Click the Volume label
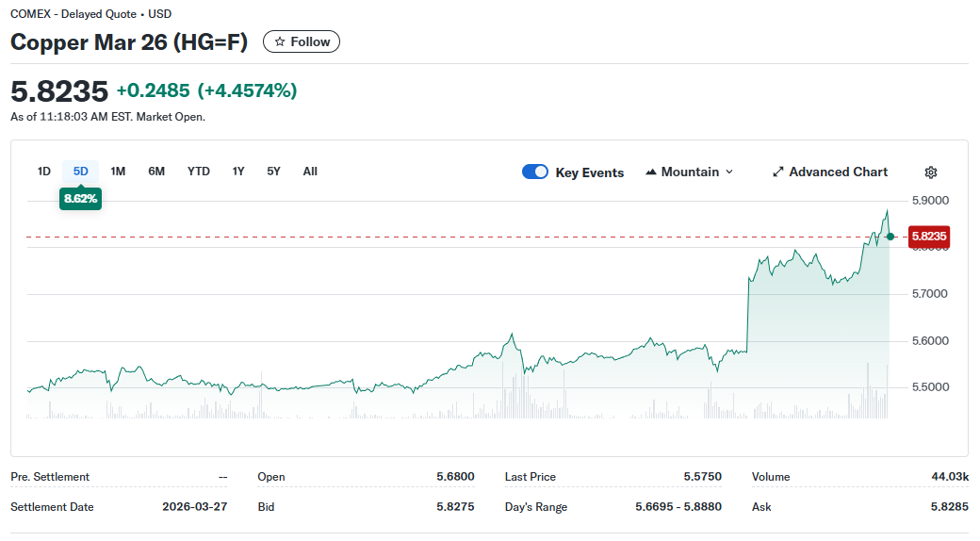This screenshot has width=980, height=541. pyautogui.click(x=771, y=477)
